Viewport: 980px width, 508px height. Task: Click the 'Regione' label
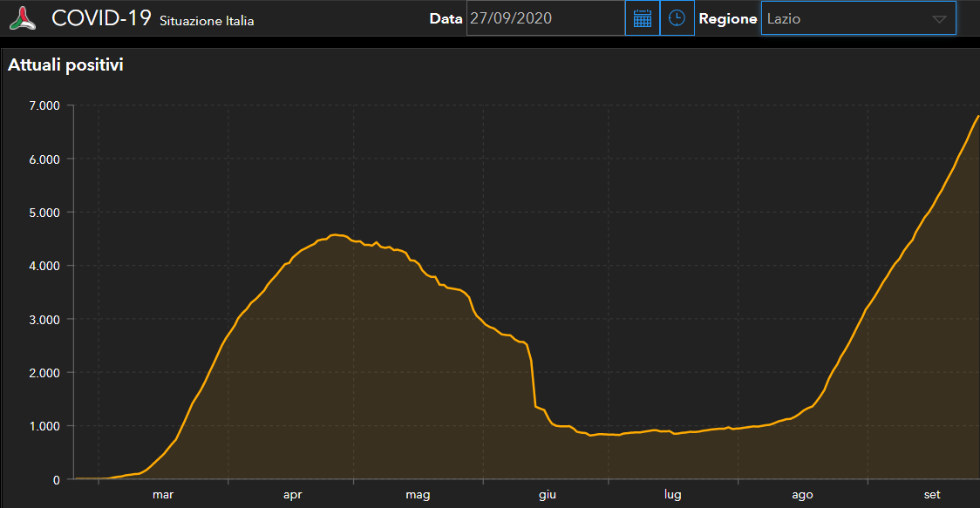point(728,19)
